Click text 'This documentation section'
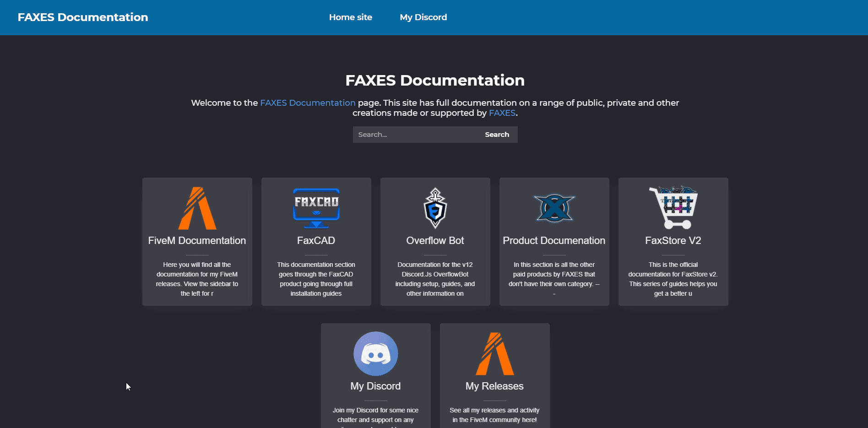The width and height of the screenshot is (868, 428). tap(316, 265)
